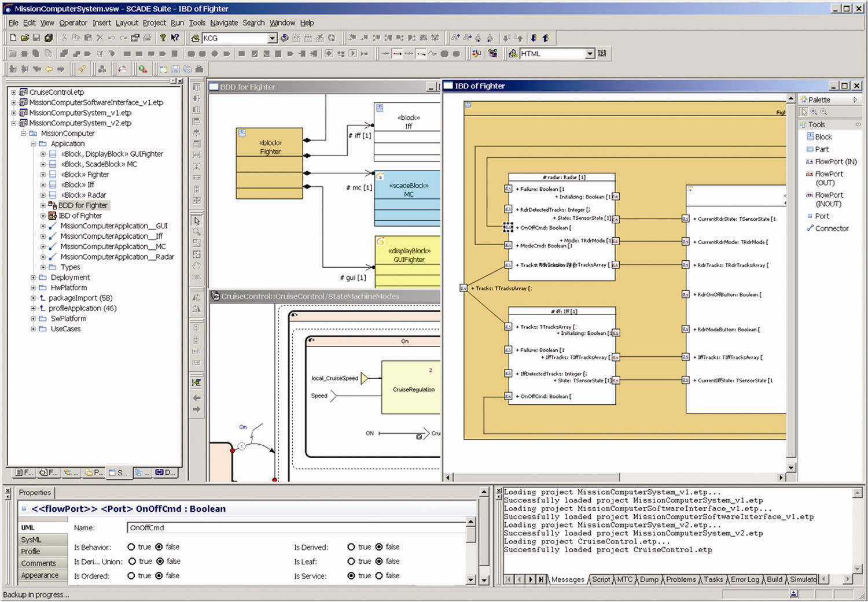Click the Properties icon in main toolbar
The image size is (868, 602).
click(135, 38)
